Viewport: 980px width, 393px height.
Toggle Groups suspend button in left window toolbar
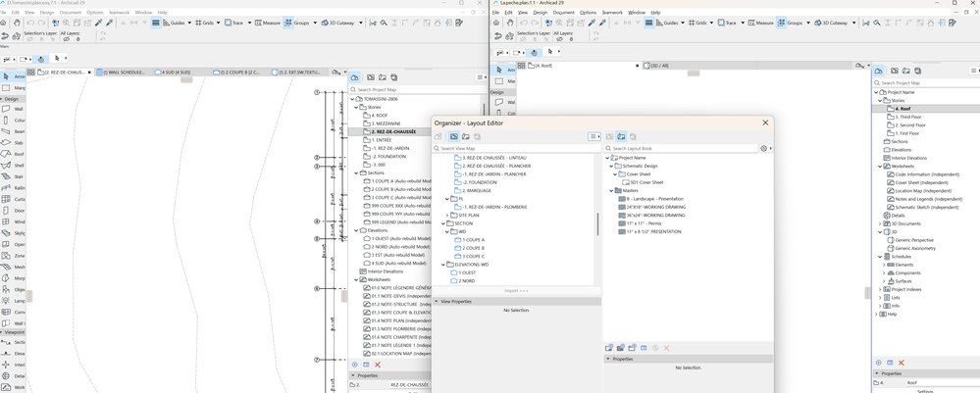click(288, 24)
